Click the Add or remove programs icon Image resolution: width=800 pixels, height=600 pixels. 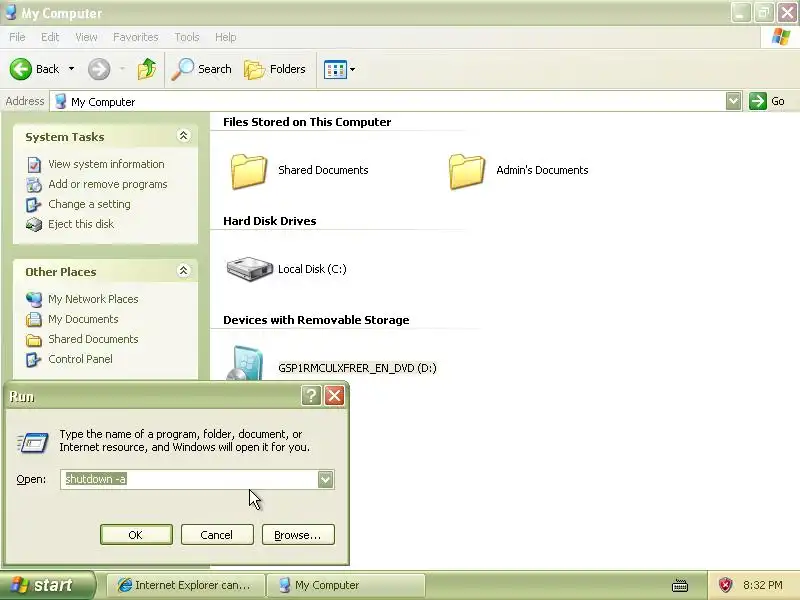34,184
